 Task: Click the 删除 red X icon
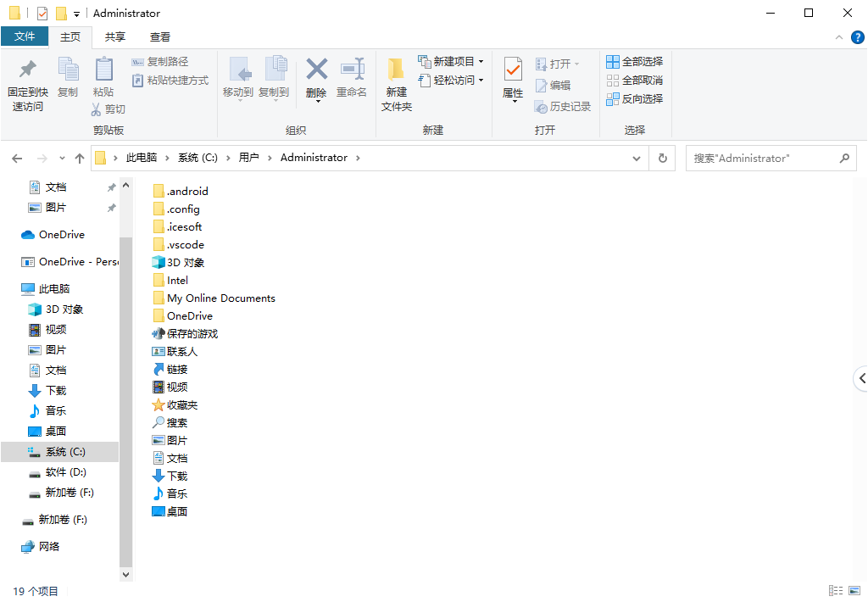pos(316,70)
